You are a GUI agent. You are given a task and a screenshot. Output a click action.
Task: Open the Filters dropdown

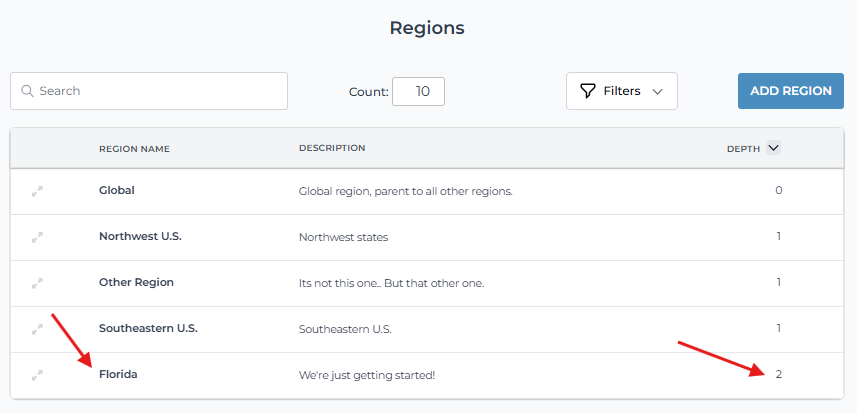click(x=621, y=91)
